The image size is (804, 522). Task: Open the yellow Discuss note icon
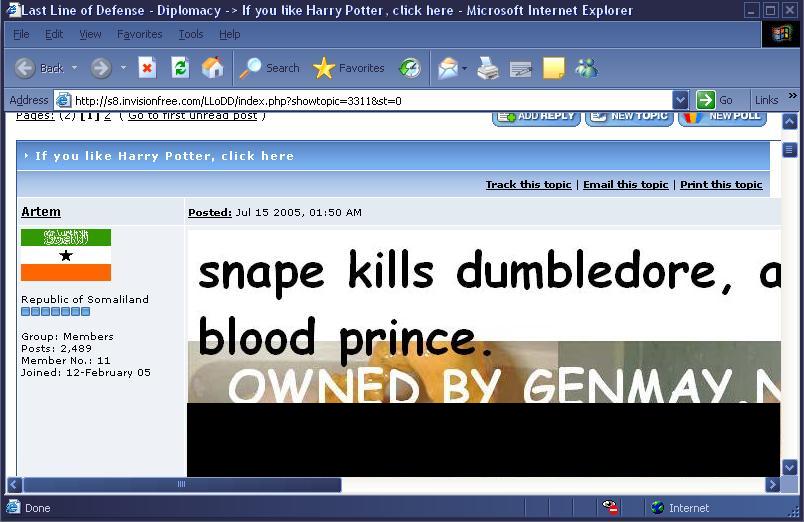(x=554, y=68)
